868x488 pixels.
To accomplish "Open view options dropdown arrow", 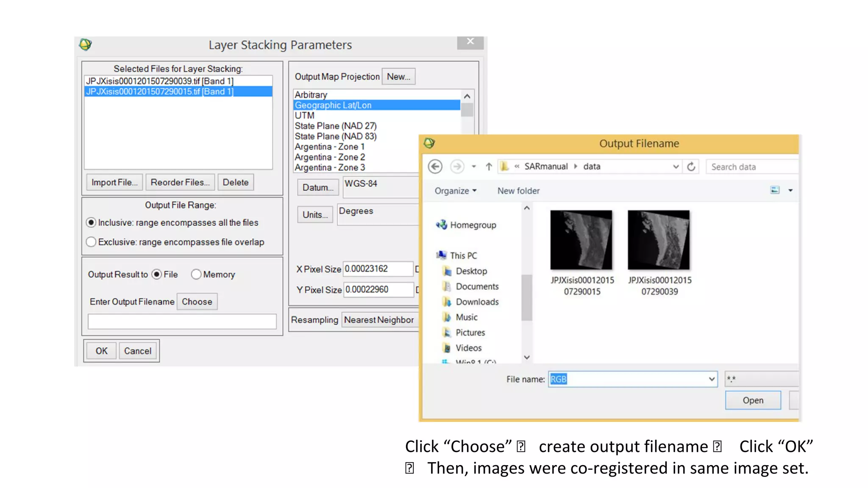I will [790, 191].
